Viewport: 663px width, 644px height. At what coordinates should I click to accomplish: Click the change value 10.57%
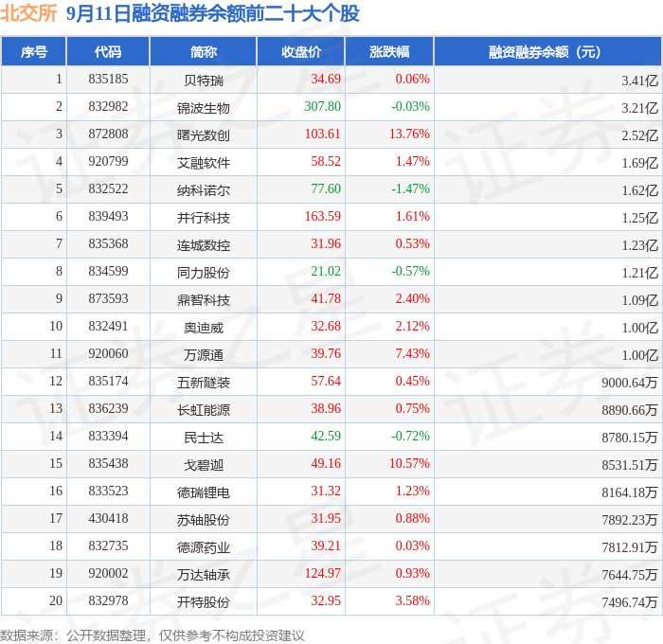click(409, 463)
